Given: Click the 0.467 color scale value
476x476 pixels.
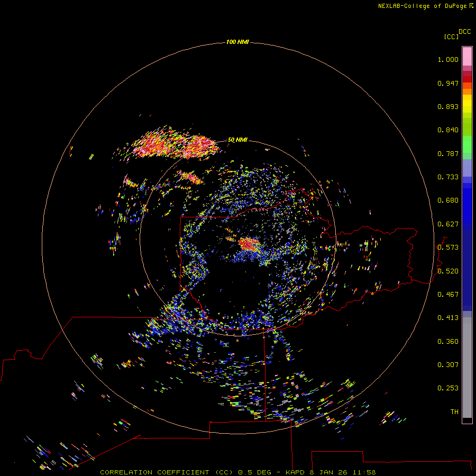Looking at the screenshot, I should tap(448, 295).
